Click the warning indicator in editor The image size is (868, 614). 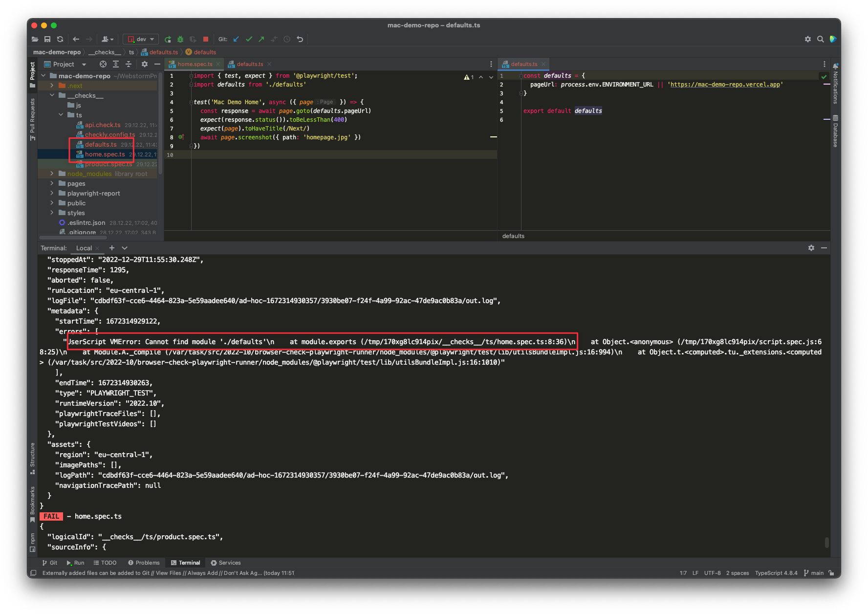[x=468, y=77]
